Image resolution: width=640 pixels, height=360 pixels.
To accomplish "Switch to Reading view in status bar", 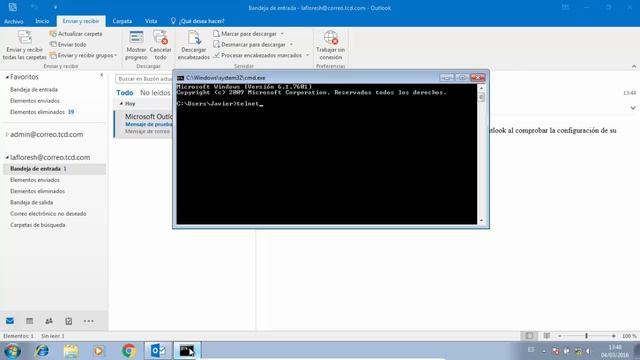I will tap(547, 336).
